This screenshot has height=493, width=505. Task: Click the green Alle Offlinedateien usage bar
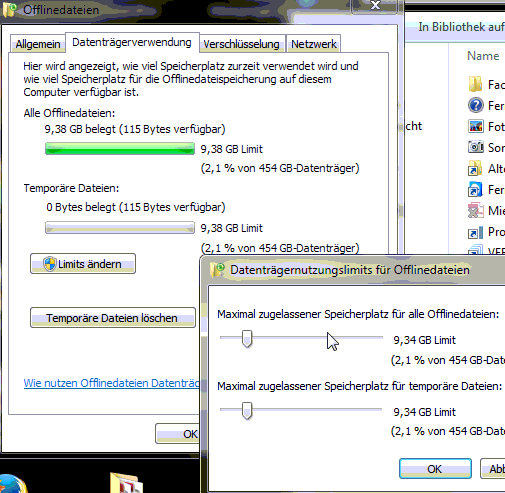coord(120,149)
